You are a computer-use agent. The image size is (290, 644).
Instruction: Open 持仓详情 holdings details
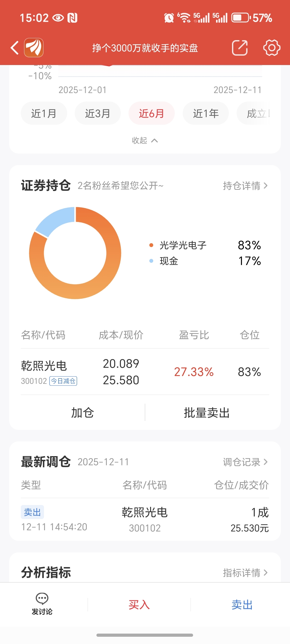click(245, 186)
